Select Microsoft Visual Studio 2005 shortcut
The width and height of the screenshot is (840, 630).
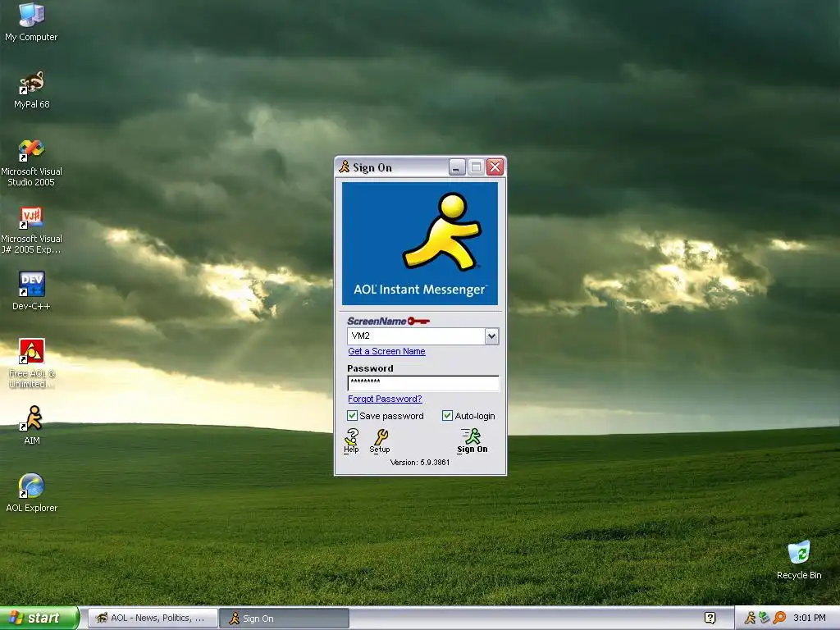[31, 162]
